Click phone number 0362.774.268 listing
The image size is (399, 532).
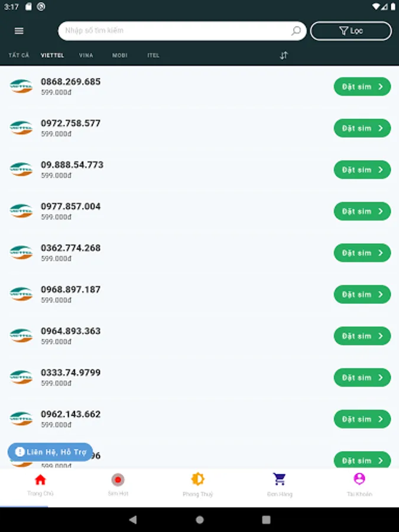click(70, 248)
